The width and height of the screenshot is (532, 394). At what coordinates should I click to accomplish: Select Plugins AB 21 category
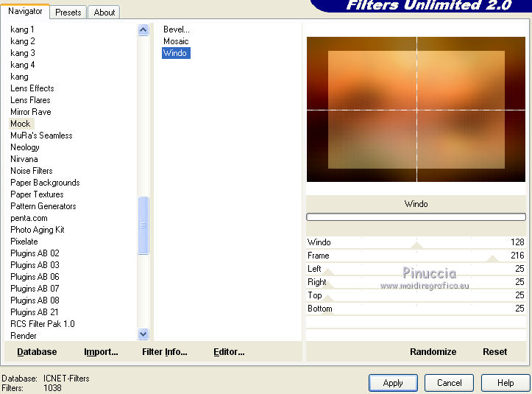point(35,312)
